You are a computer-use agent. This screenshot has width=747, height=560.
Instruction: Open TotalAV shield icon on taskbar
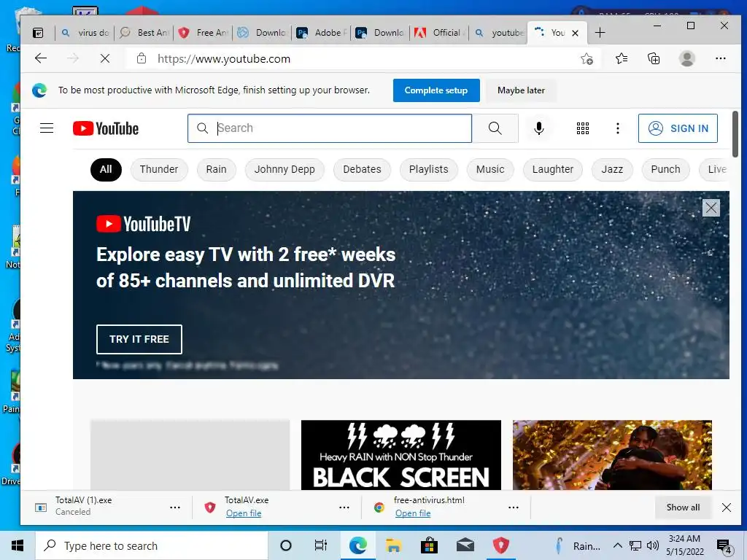coord(500,545)
